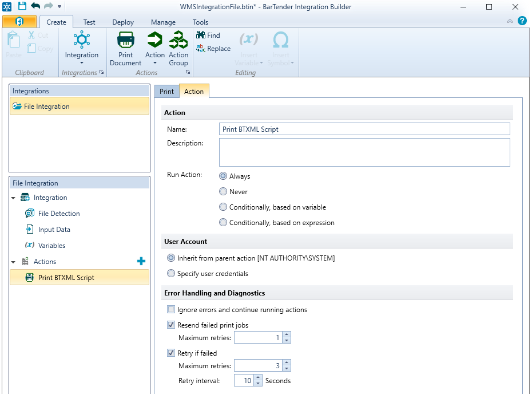Viewport: 532px width, 394px height.
Task: Switch to the Create ribbon tab
Action: pyautogui.click(x=56, y=22)
